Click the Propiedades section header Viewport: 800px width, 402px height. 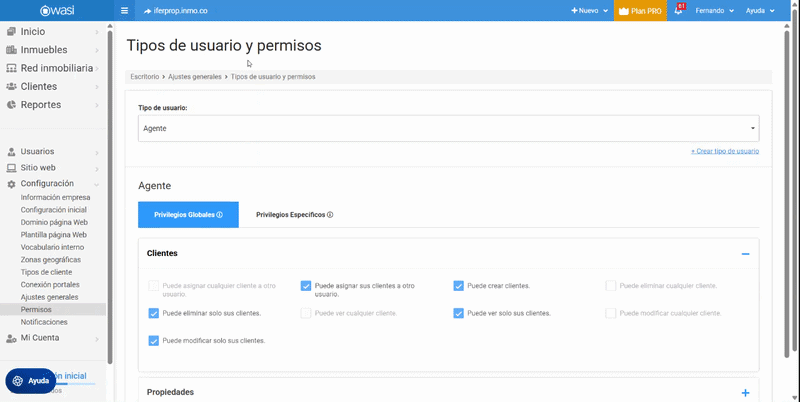pyautogui.click(x=448, y=392)
